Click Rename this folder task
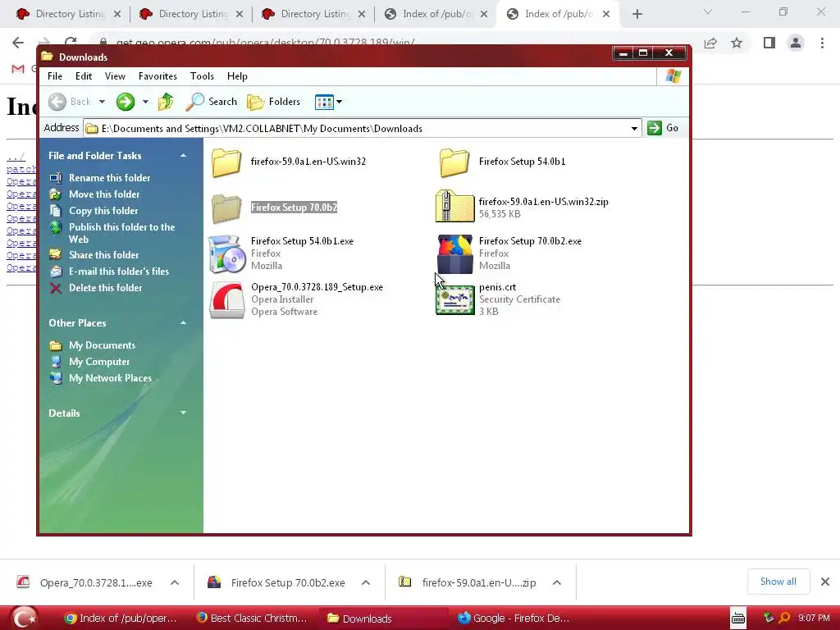 pyautogui.click(x=109, y=178)
